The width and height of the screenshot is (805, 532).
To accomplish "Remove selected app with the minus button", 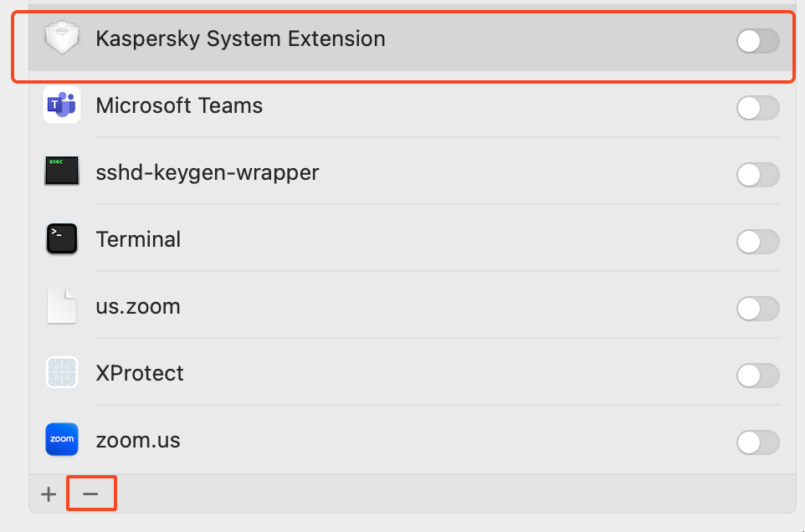I will [x=90, y=494].
